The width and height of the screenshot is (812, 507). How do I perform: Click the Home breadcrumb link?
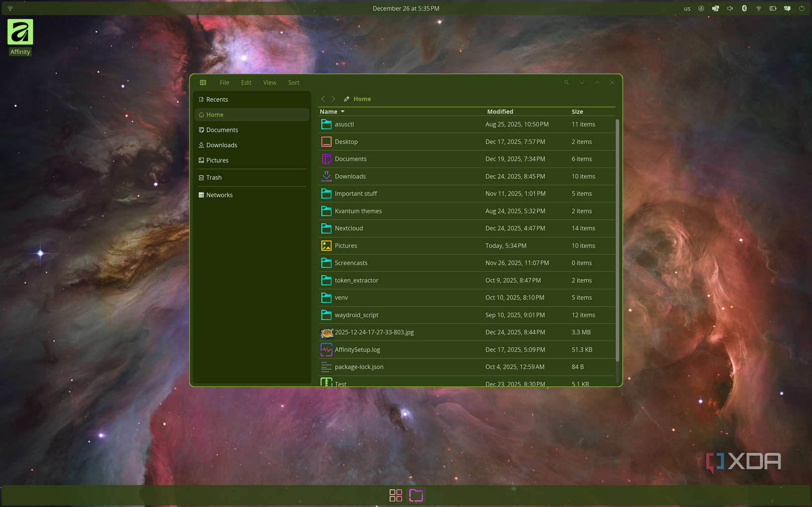(362, 99)
